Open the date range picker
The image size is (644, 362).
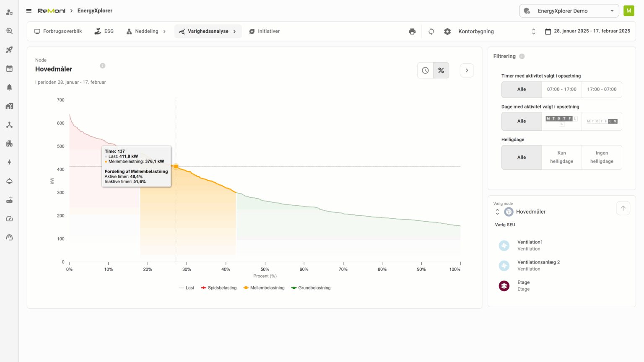[x=587, y=31]
